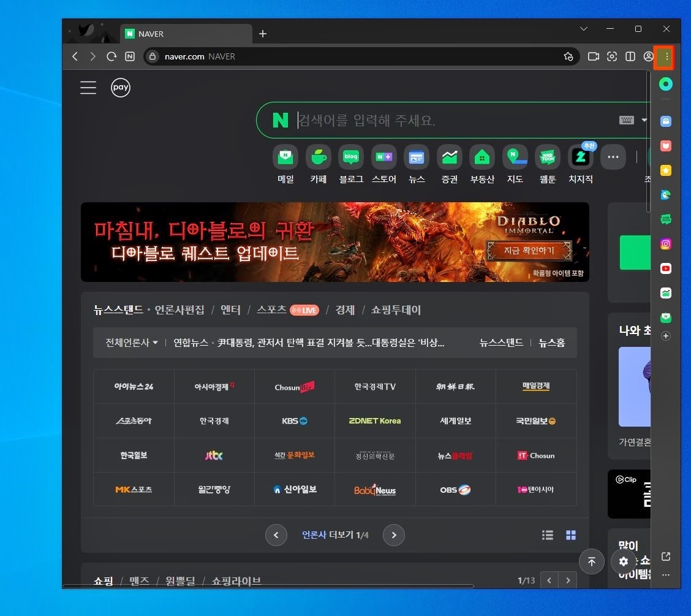Viewport: 691px width, 616px height.
Task: Select the 언론사편집 tab
Action: [x=179, y=310]
